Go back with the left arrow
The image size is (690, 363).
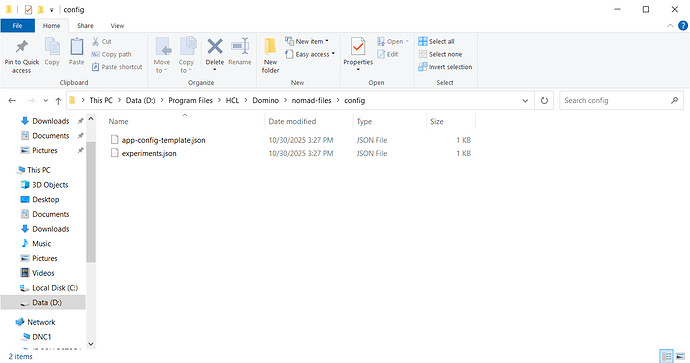[x=12, y=101]
